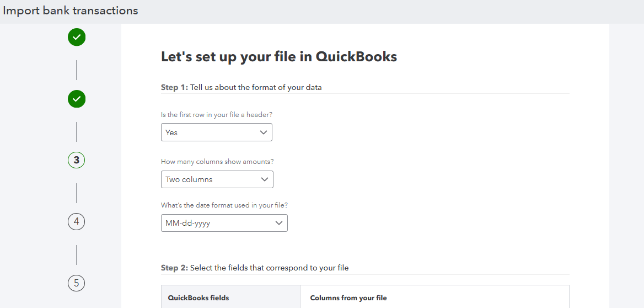Click the step 3 circle indicator
This screenshot has width=644, height=308.
[x=77, y=160]
